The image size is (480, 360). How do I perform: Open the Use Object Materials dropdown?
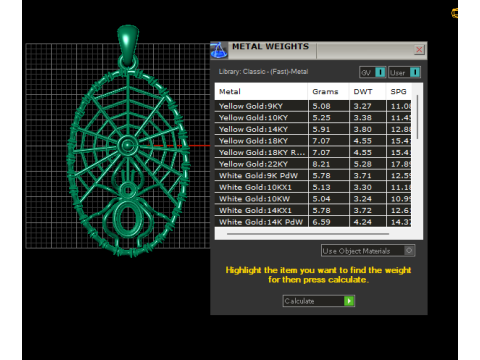click(368, 251)
